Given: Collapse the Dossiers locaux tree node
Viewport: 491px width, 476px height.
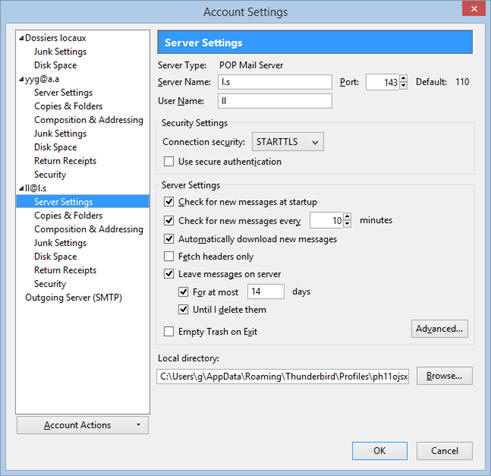Looking at the screenshot, I should pos(21,38).
